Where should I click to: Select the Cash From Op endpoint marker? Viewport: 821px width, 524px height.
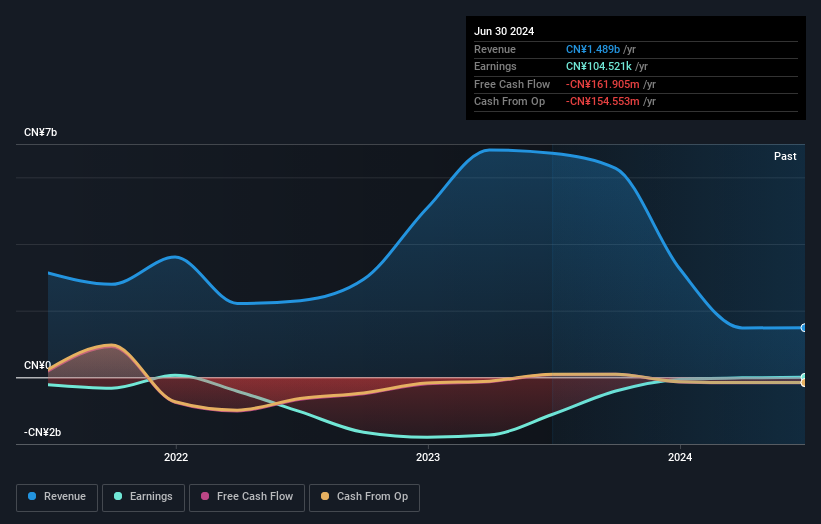(804, 383)
